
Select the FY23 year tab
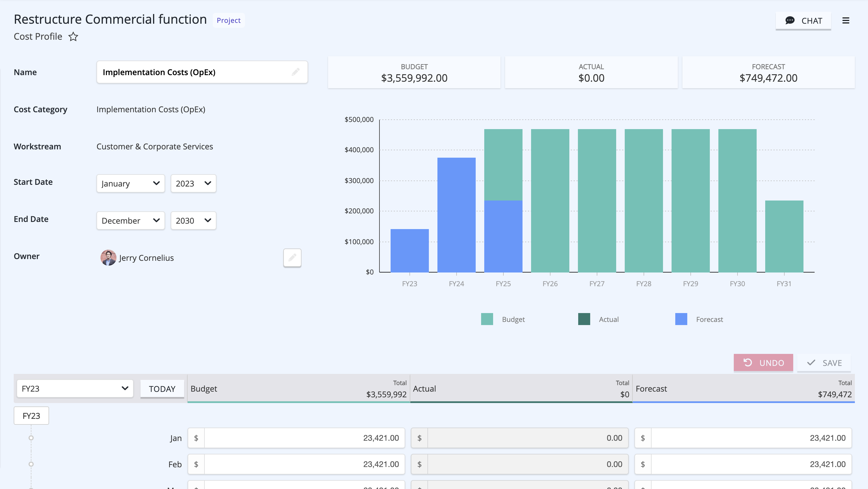click(x=31, y=416)
